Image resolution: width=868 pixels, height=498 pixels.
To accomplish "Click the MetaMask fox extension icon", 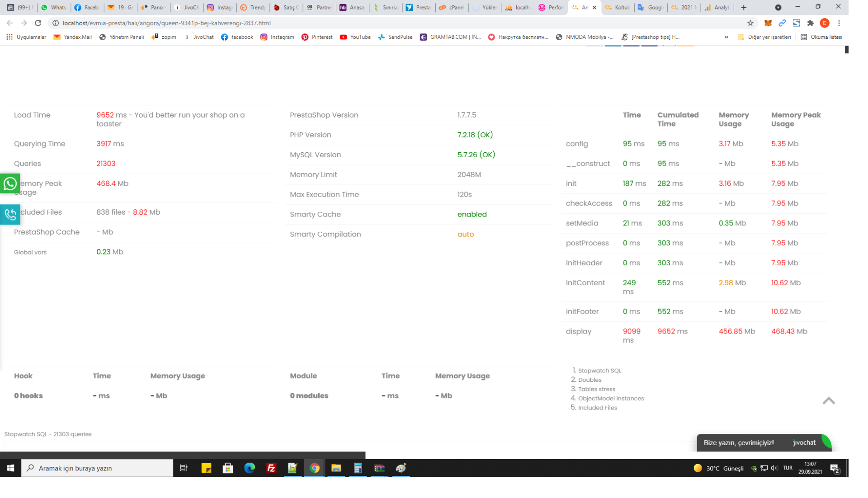I will click(768, 23).
